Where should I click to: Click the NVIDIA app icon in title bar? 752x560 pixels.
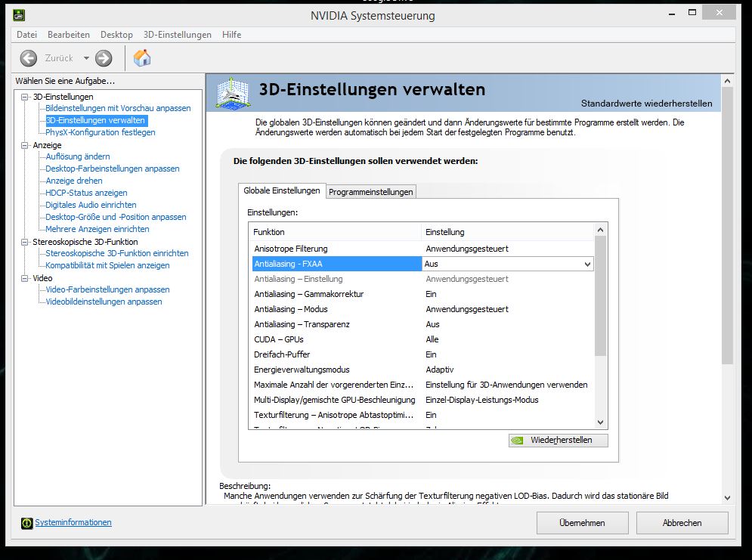click(x=19, y=15)
